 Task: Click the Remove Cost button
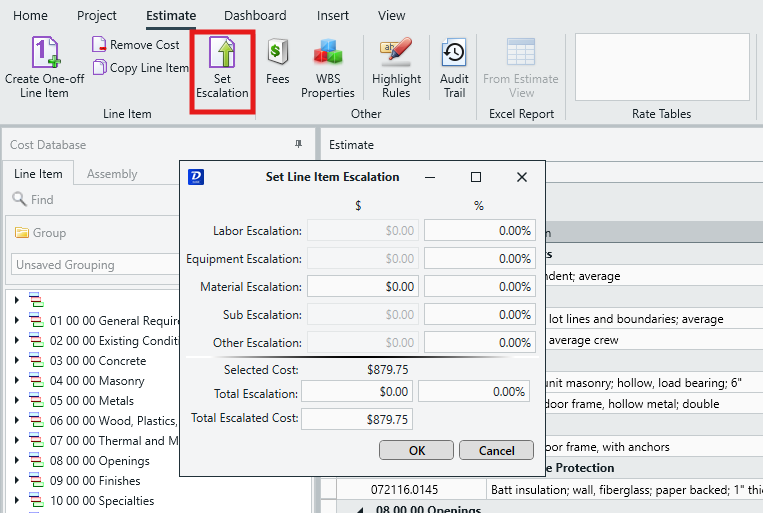[x=136, y=45]
